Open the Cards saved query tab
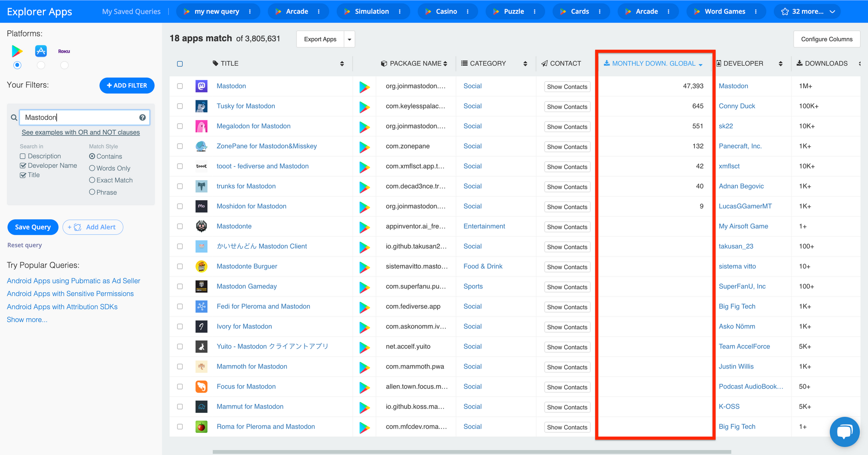868x455 pixels. click(x=580, y=12)
